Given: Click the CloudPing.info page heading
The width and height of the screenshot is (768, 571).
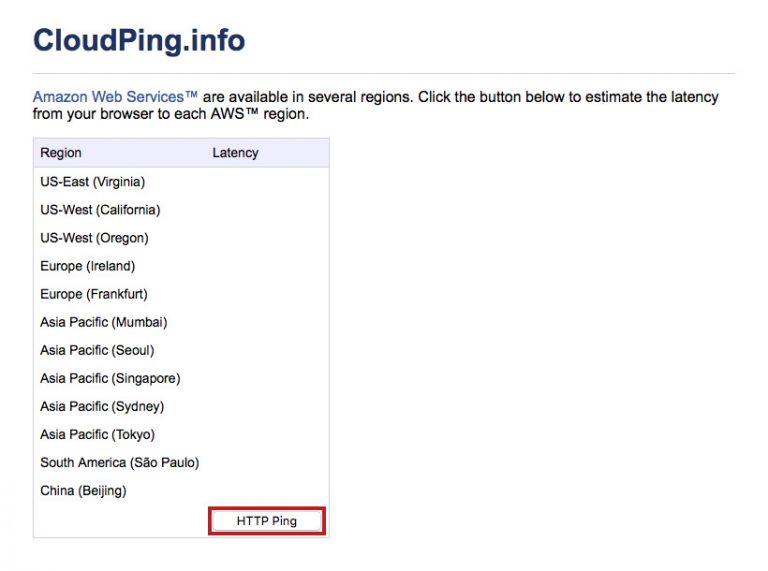Looking at the screenshot, I should click(139, 41).
